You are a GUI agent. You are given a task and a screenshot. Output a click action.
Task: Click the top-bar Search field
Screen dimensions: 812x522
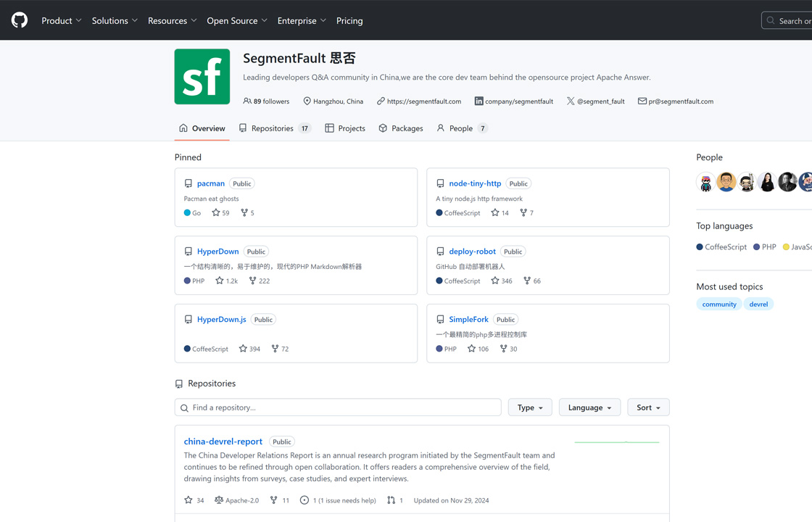[x=787, y=21]
